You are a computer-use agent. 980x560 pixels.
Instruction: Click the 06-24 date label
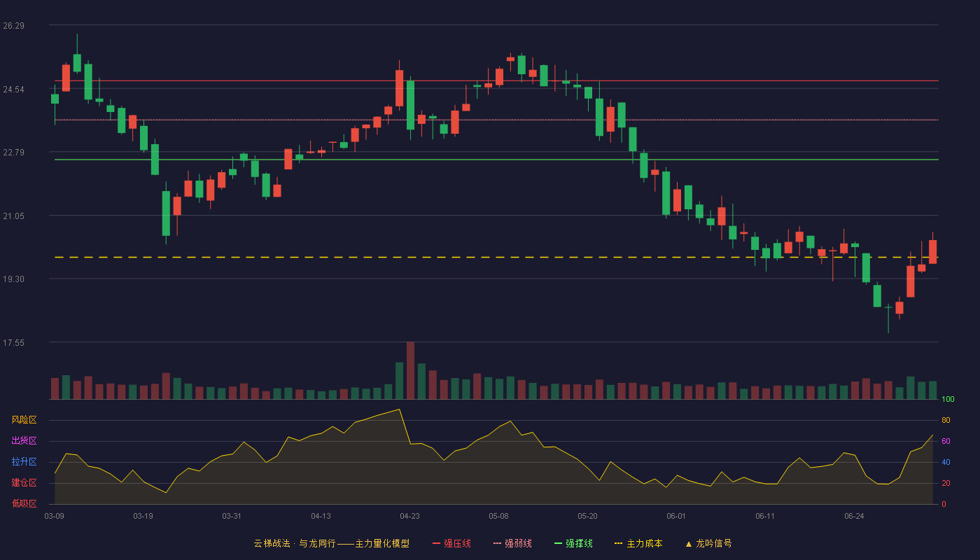click(854, 516)
